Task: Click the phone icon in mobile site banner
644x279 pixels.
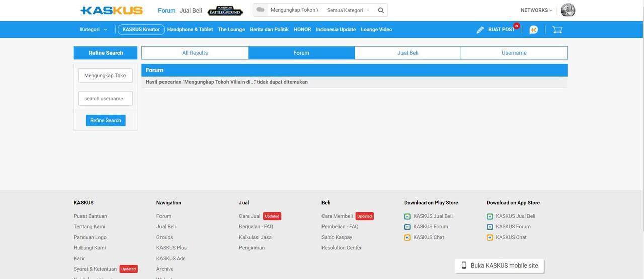Action: 464,265
